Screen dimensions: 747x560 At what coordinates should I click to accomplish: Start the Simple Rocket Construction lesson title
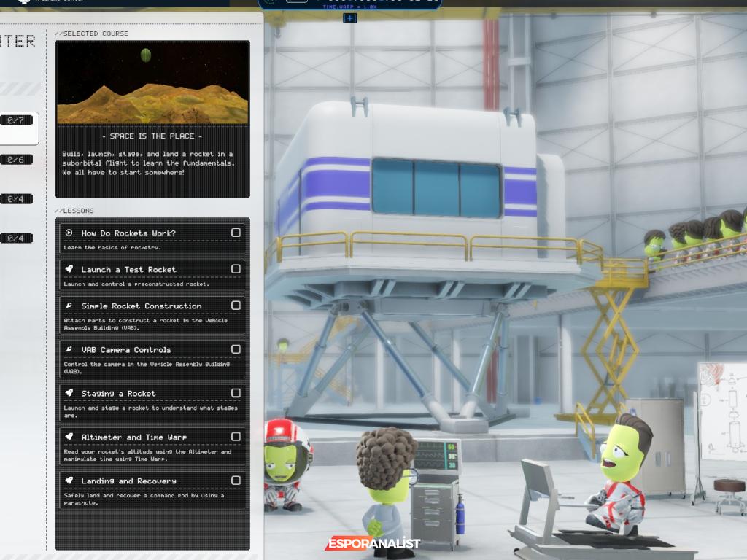point(142,306)
